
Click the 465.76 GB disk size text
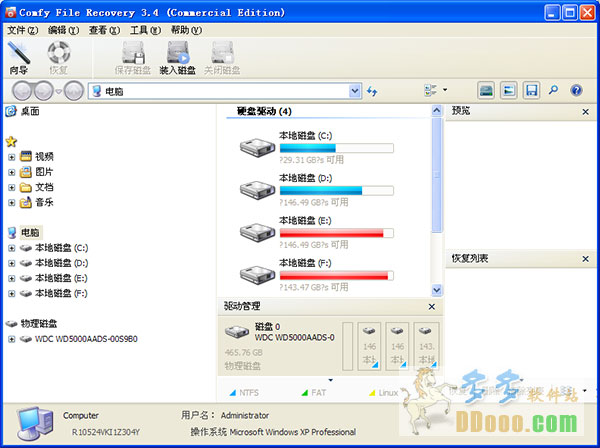[243, 353]
